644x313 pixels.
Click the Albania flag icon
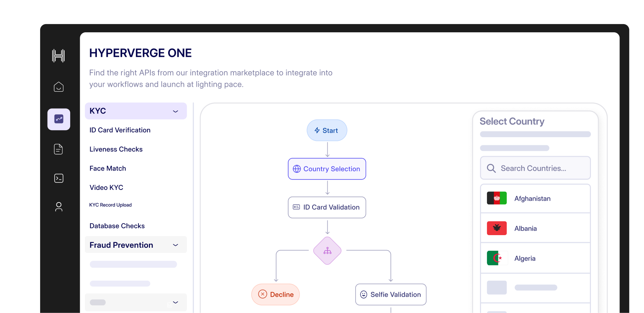pyautogui.click(x=497, y=228)
